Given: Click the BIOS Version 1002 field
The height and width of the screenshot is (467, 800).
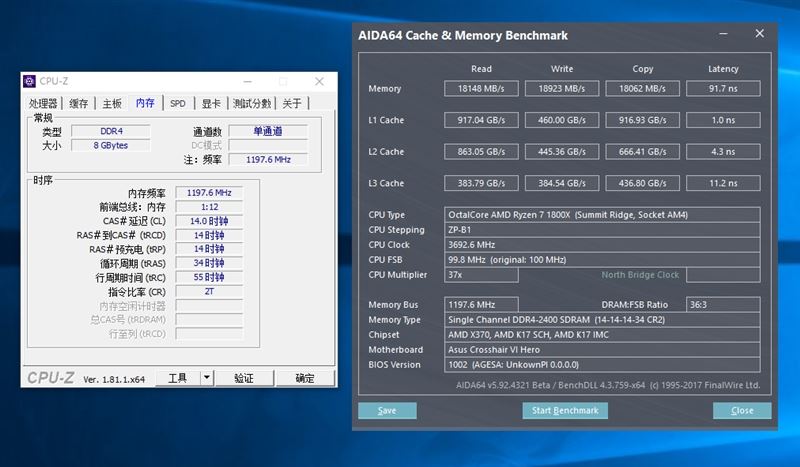Looking at the screenshot, I should click(x=602, y=364).
